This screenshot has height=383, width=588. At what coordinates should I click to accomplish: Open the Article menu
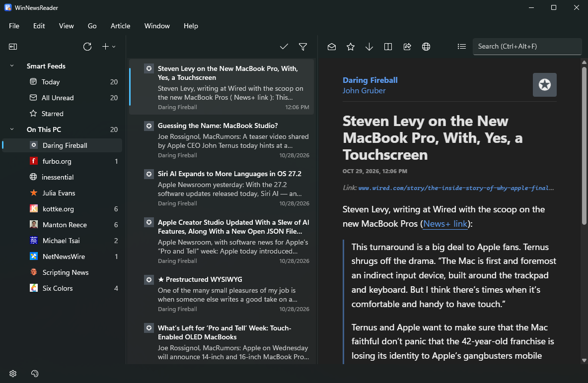point(120,26)
